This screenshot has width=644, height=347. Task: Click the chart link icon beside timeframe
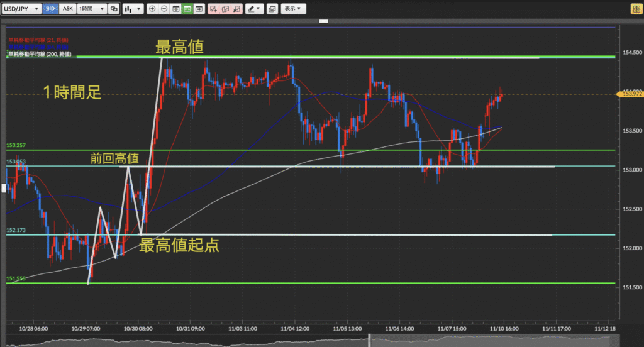coord(113,9)
